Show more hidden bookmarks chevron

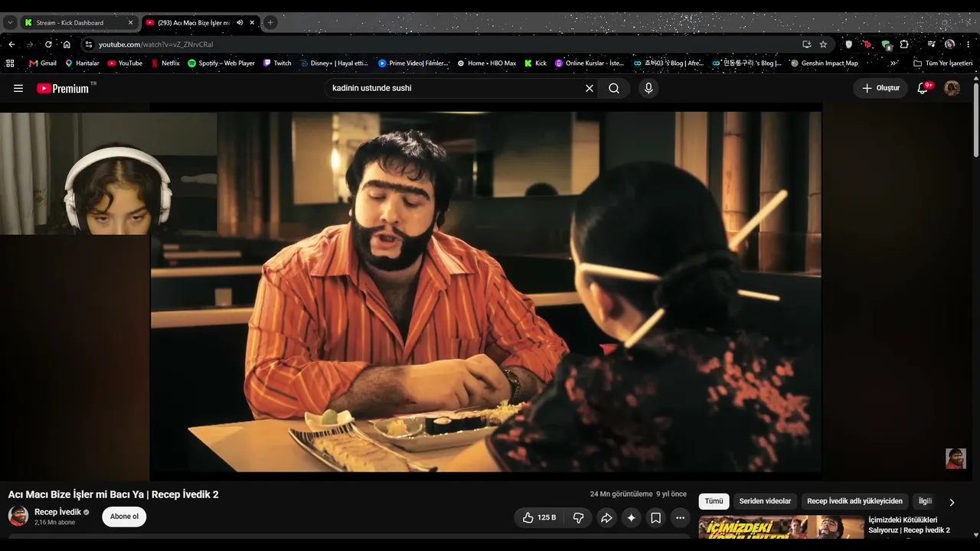[893, 63]
